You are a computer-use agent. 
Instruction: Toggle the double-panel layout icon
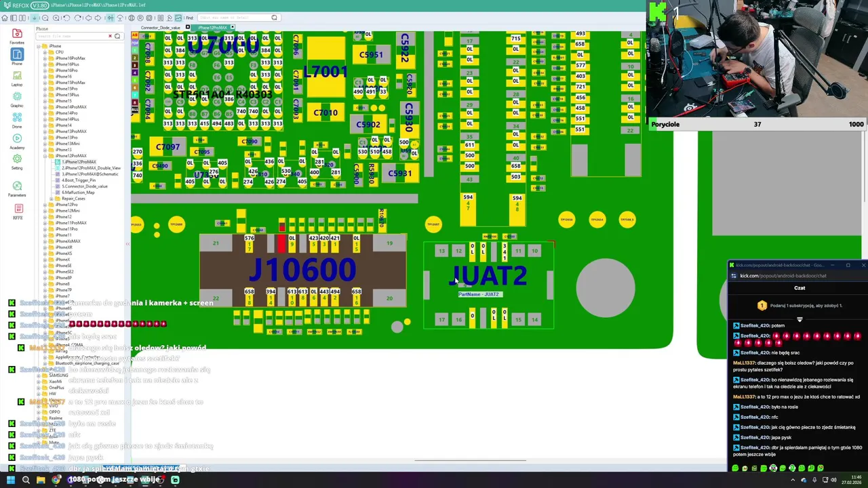coord(22,18)
